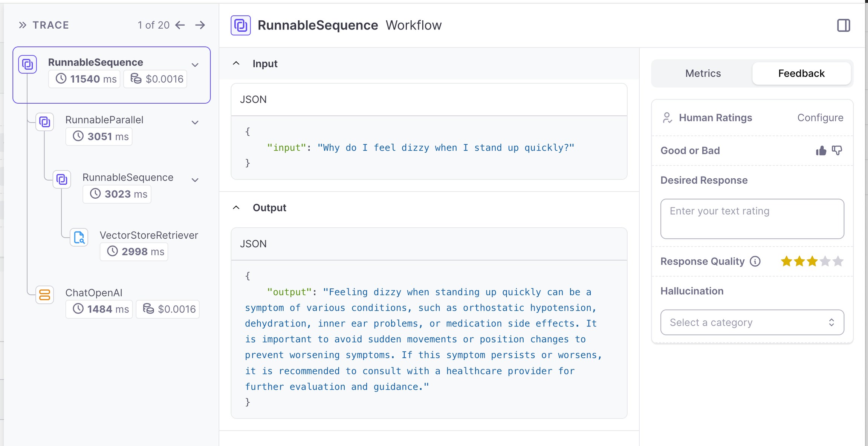The width and height of the screenshot is (868, 446).
Task: Set Response Quality to four stars
Action: click(x=825, y=261)
